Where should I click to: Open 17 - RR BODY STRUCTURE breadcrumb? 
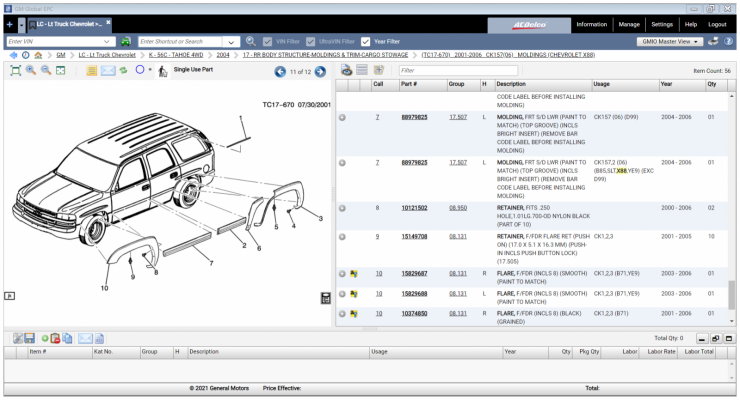pos(325,55)
